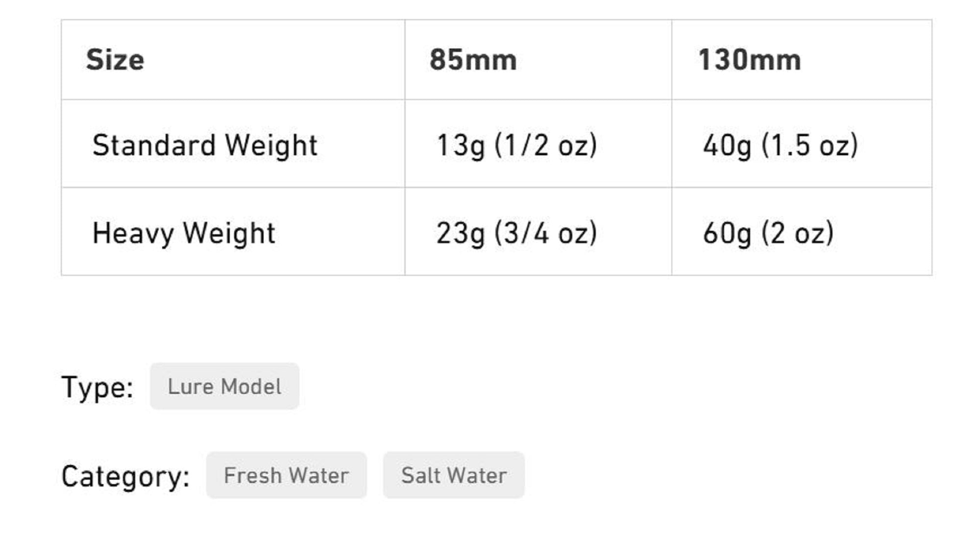Viewport: 980px width, 537px height.
Task: Click Weight in the Standard Weight label
Action: 271,146
